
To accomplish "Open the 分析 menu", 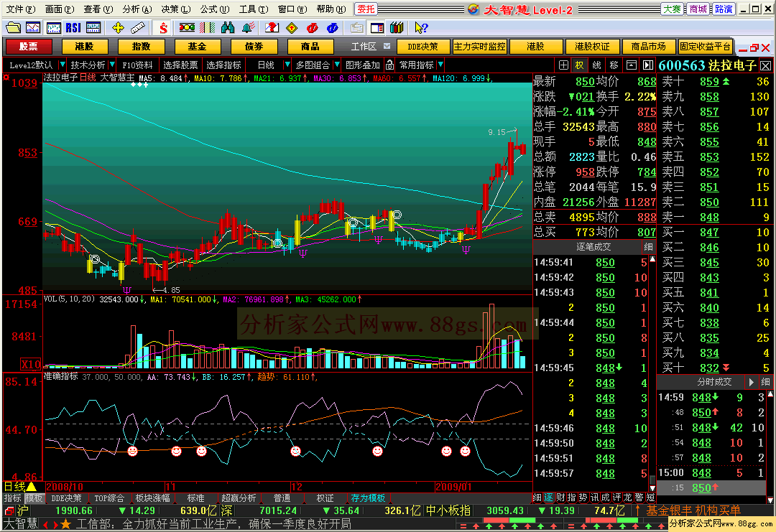I will coord(137,9).
